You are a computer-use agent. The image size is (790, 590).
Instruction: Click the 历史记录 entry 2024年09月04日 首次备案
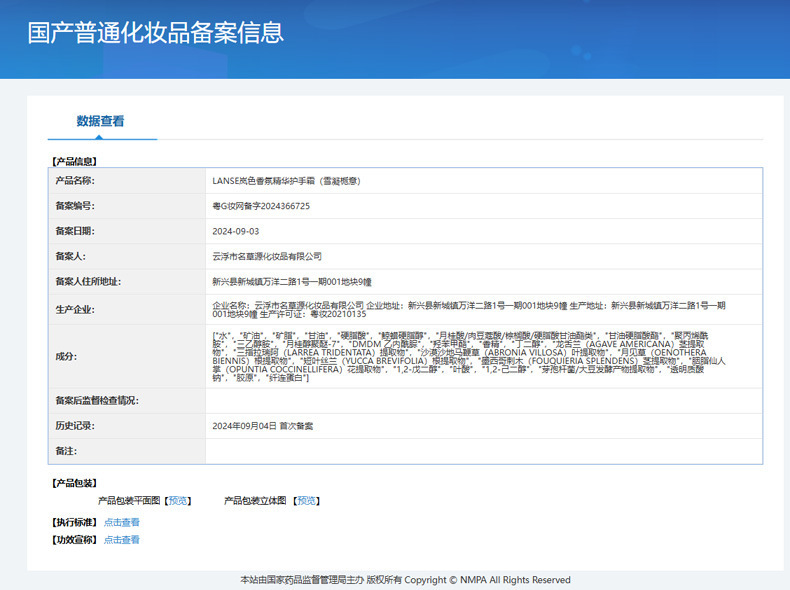[x=263, y=426]
